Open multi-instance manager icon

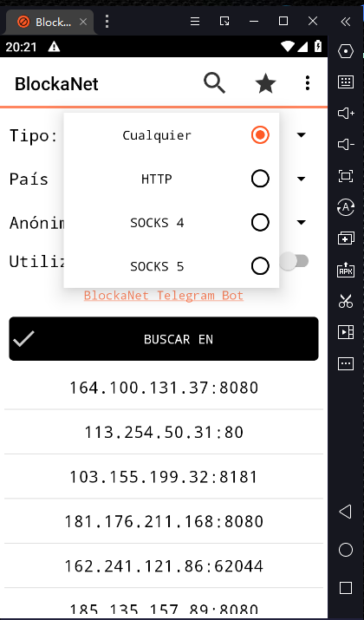tap(346, 238)
